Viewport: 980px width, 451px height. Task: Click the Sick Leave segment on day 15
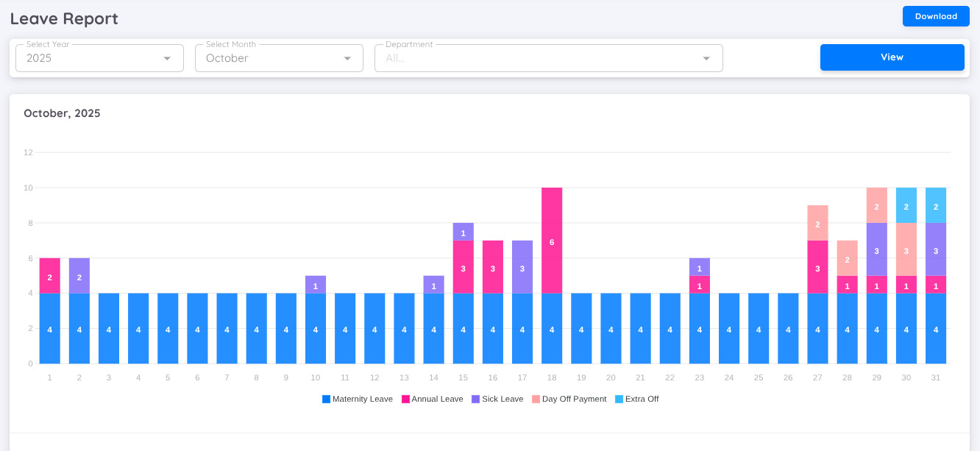(x=463, y=232)
